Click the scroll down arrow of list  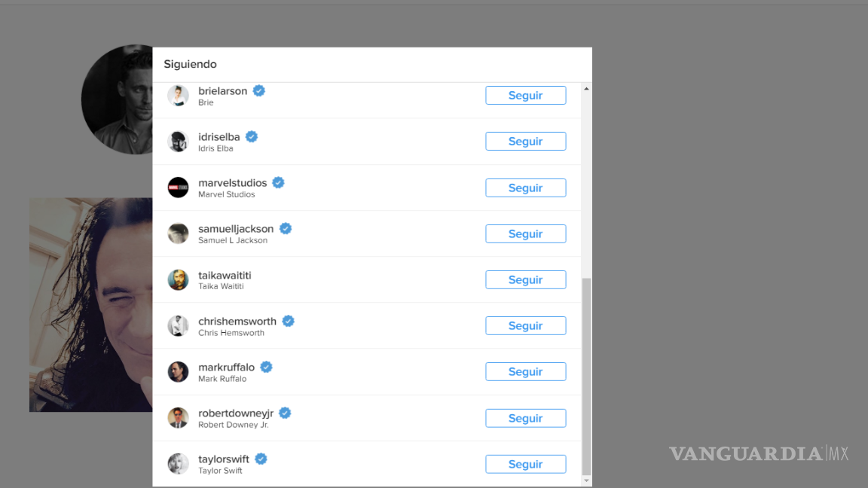pos(586,480)
